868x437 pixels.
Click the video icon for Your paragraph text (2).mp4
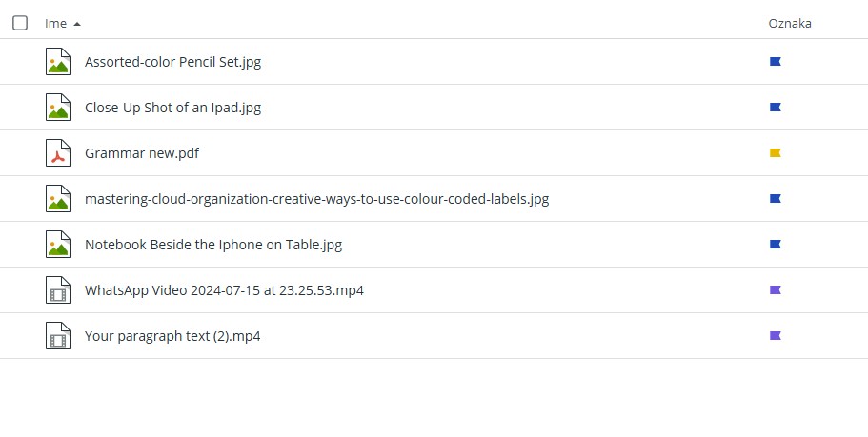(57, 336)
